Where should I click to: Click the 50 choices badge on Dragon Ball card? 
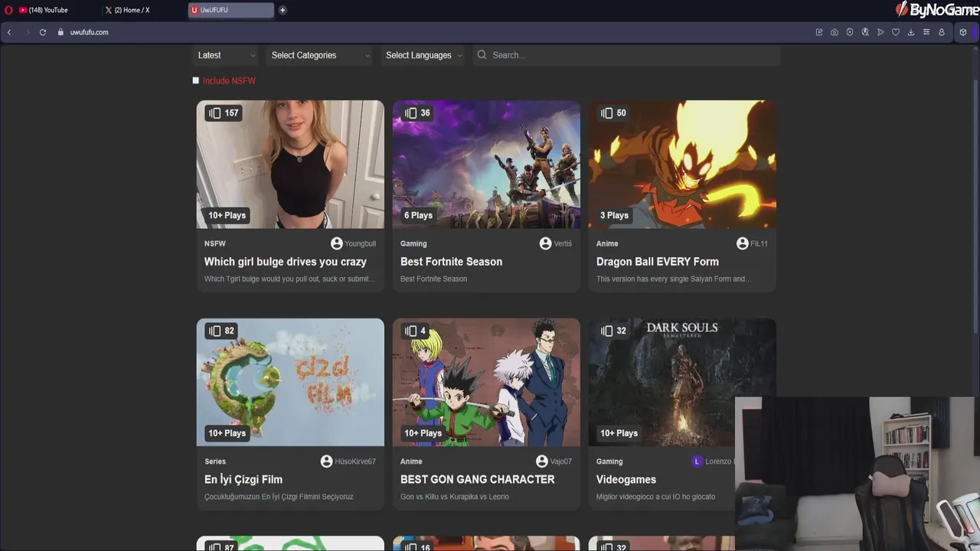(x=614, y=113)
